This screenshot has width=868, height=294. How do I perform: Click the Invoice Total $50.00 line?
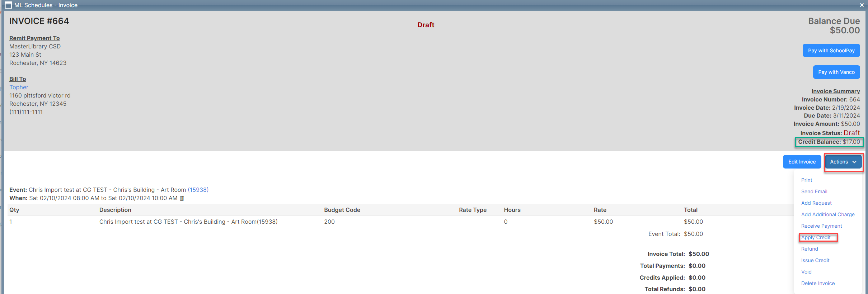point(678,254)
